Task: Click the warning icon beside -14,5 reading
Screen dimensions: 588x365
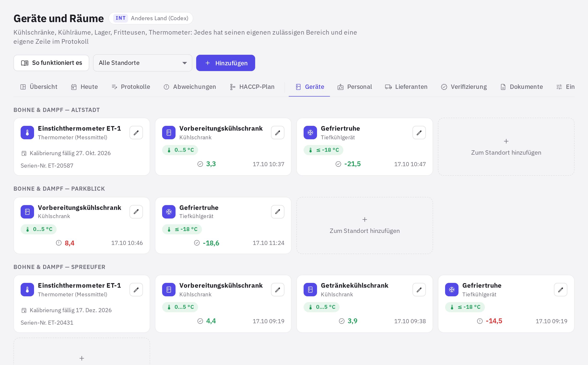Action: tap(480, 321)
